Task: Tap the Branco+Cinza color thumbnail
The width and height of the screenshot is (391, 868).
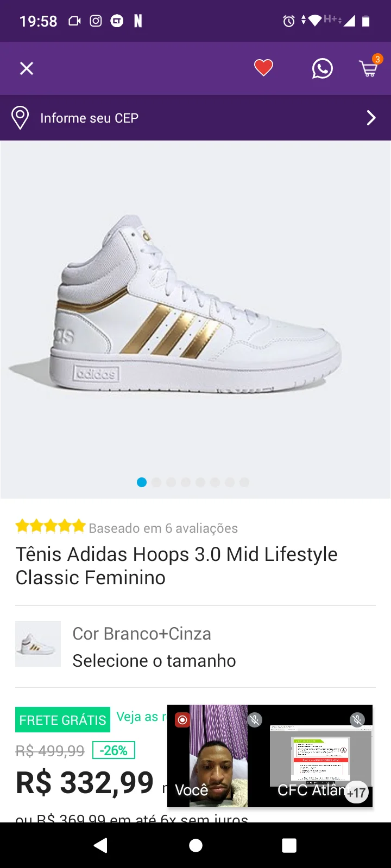Action: pyautogui.click(x=38, y=644)
